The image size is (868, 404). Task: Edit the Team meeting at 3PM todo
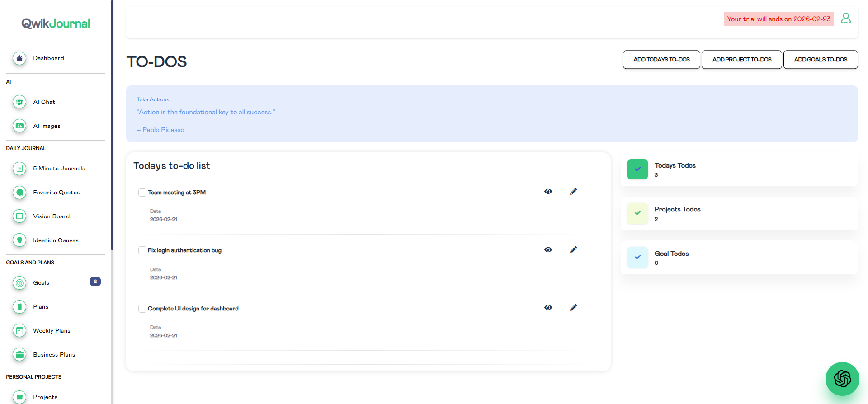(573, 192)
